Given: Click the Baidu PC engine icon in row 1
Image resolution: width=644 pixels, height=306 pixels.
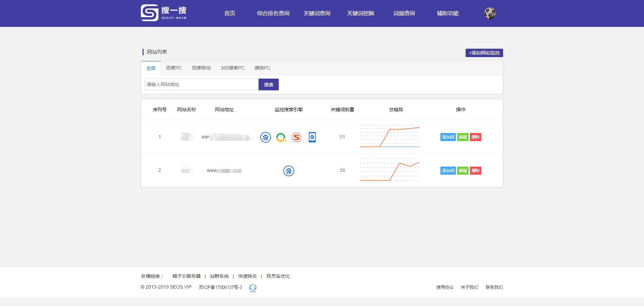Looking at the screenshot, I should point(265,137).
